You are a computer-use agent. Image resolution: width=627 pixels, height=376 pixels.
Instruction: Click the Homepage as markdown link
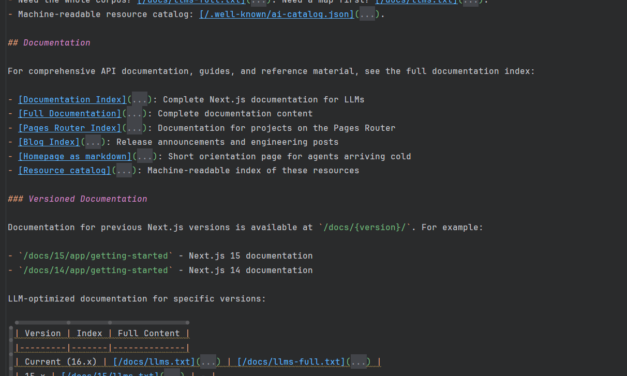75,156
